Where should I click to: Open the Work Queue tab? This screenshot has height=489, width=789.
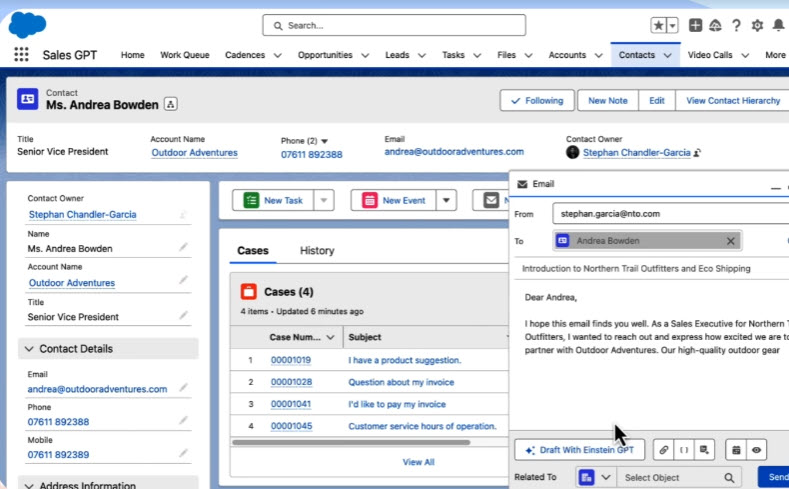185,55
